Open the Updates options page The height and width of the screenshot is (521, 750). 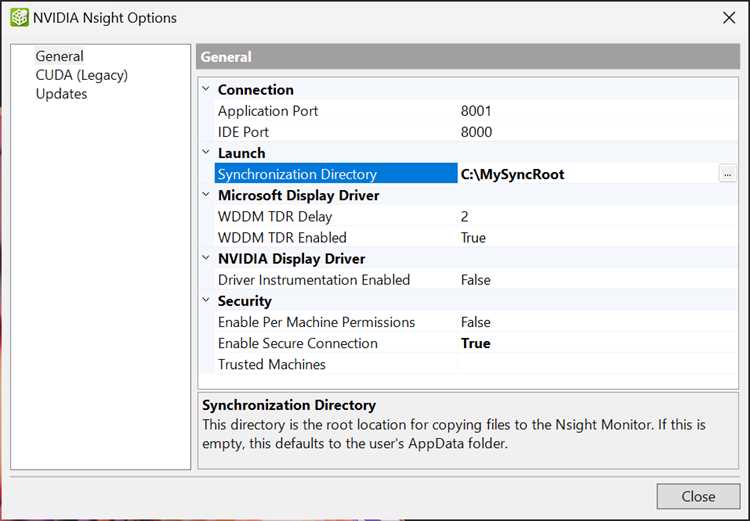pyautogui.click(x=61, y=94)
